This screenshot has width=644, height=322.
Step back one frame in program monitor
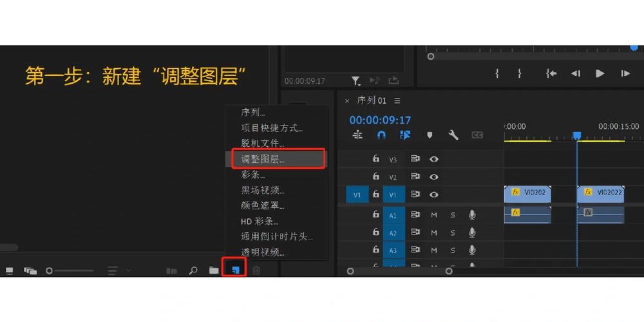[575, 73]
